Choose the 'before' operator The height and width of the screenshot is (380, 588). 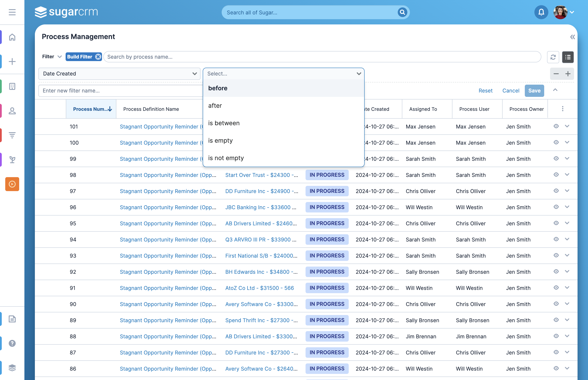pos(284,88)
